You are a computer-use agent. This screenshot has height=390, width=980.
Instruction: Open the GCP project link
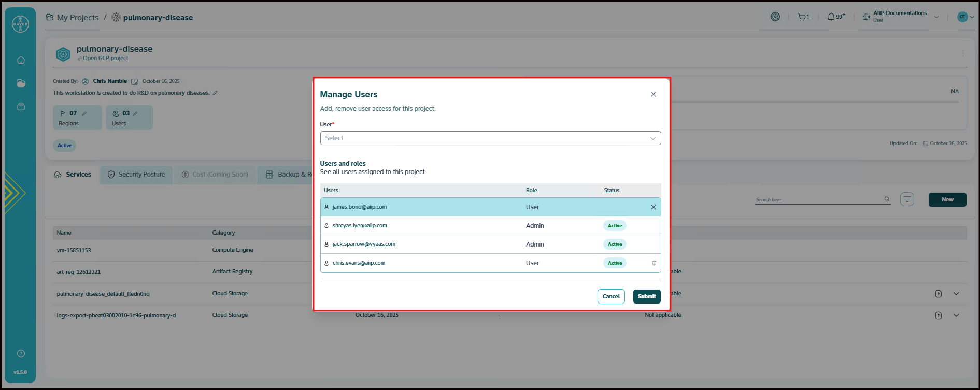coord(105,59)
